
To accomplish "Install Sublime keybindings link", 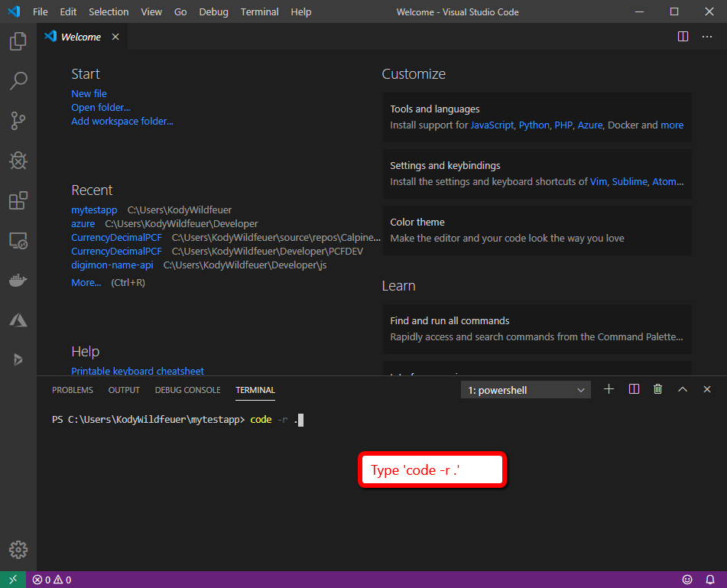I will pos(629,182).
